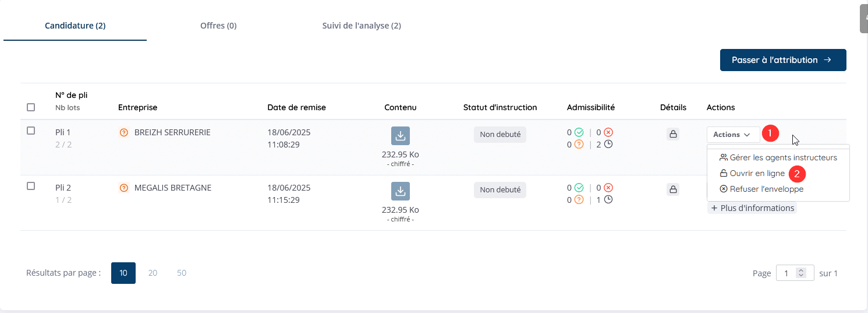Check the box for Pli 1
Viewport: 868px width, 313px height.
coord(31,131)
